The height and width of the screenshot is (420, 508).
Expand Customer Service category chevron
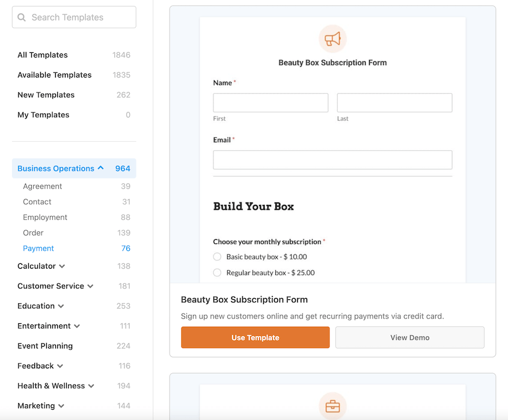[x=90, y=286]
